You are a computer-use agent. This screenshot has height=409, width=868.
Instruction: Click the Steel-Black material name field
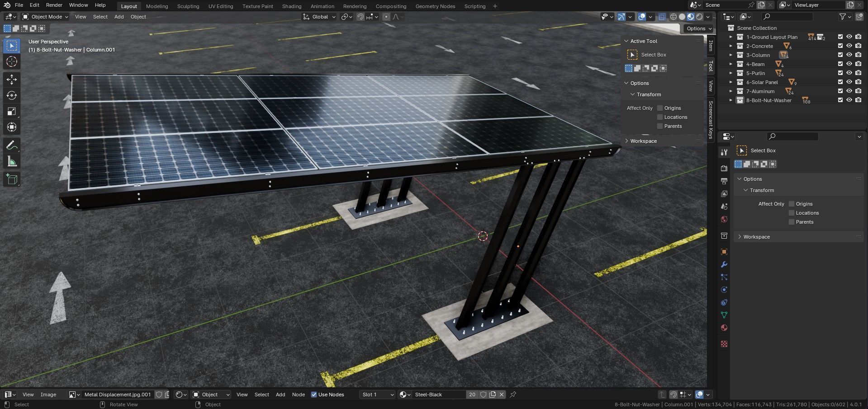[438, 395]
